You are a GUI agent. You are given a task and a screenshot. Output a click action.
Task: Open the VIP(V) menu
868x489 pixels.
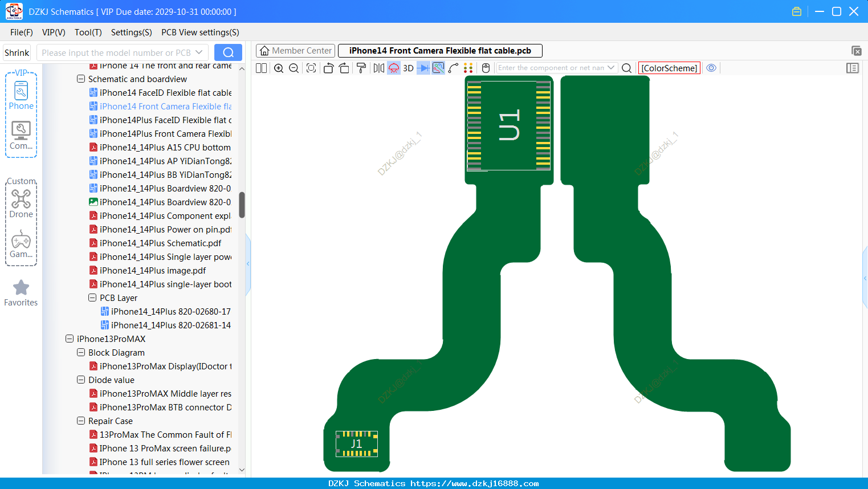pos(54,32)
